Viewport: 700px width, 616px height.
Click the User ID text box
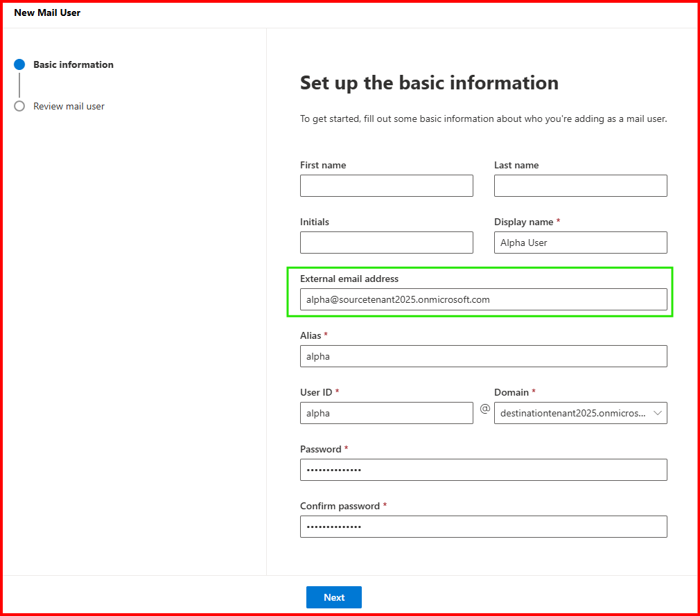386,413
